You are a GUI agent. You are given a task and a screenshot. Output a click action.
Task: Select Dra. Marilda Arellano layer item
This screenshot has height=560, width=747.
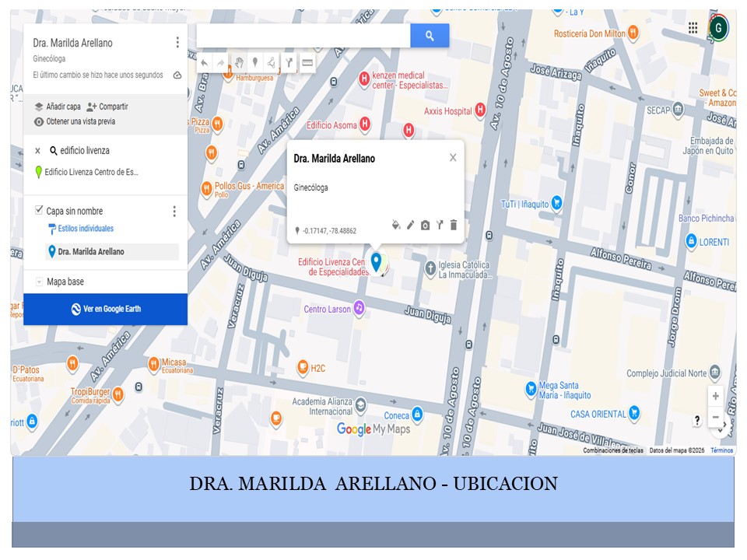[112, 251]
